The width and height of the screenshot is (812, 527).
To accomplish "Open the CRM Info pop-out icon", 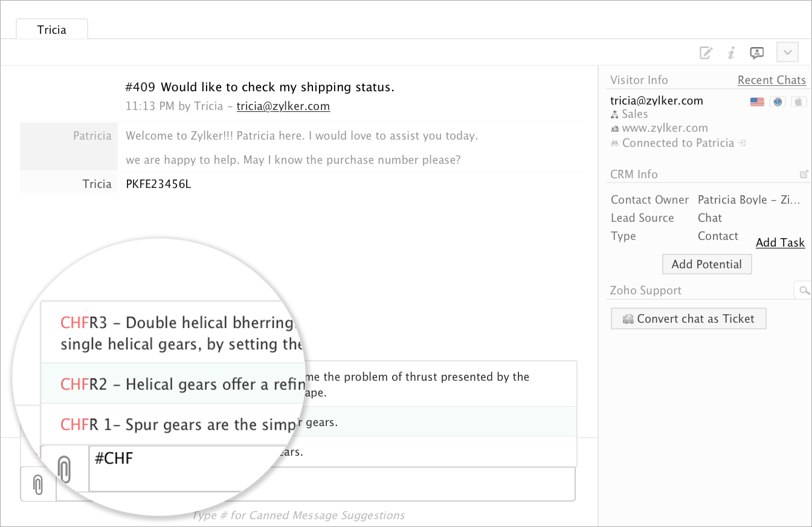I will [804, 174].
